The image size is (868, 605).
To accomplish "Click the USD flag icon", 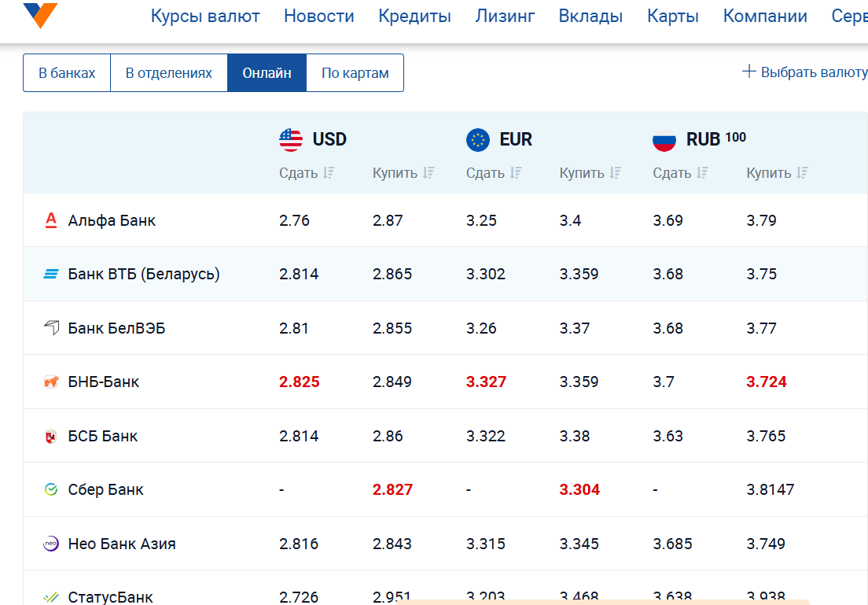I will point(291,140).
